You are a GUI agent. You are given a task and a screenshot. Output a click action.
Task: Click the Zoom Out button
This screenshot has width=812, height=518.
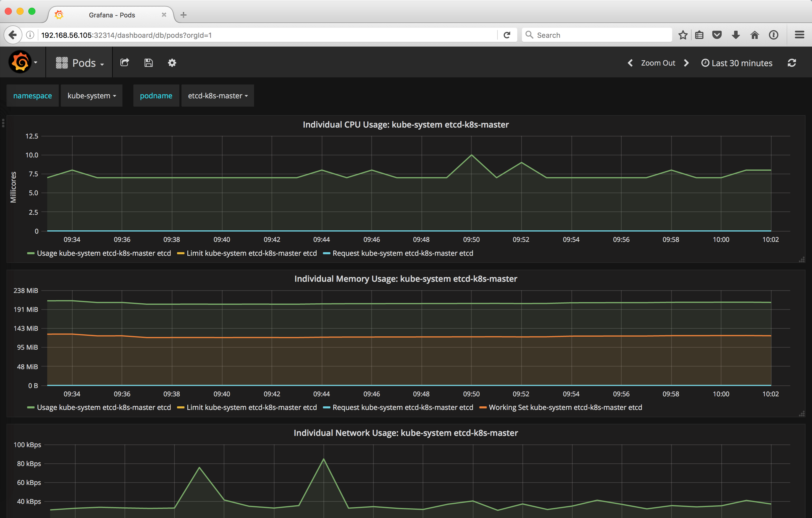click(x=659, y=63)
